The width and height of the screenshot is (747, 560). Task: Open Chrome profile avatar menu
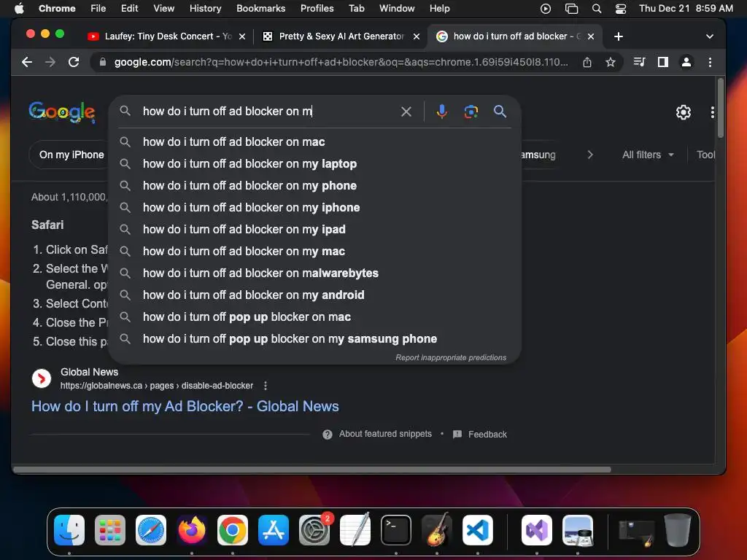686,62
